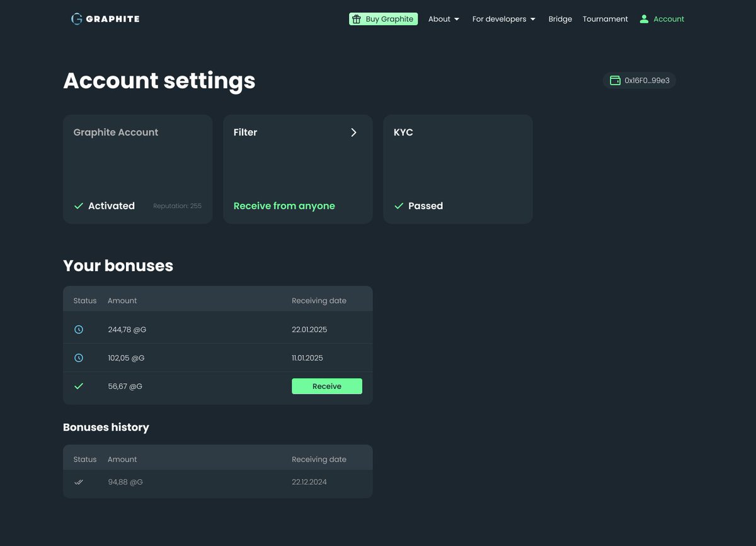This screenshot has height=546, width=756.
Task: Open the Tournament section
Action: [x=605, y=19]
